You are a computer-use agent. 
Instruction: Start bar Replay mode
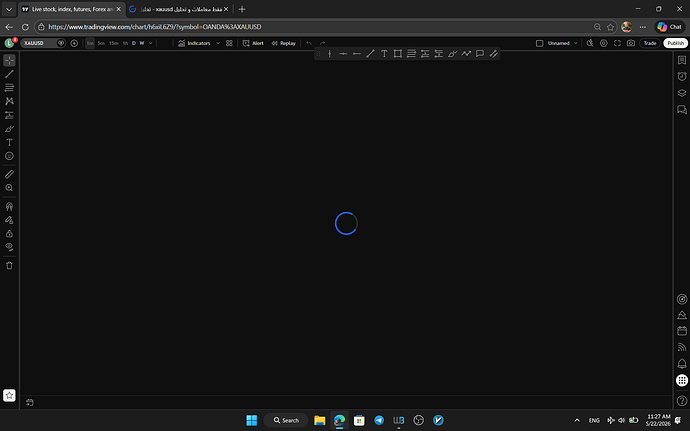coord(283,43)
